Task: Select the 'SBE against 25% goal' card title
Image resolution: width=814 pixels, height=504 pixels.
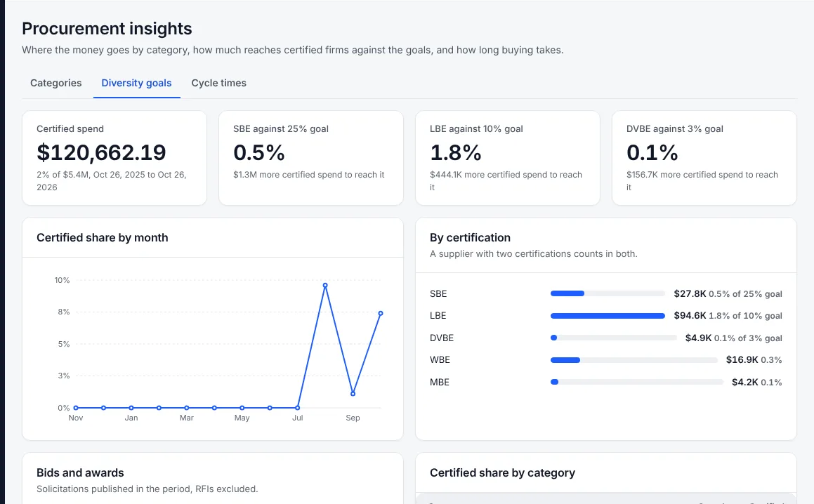Action: pyautogui.click(x=281, y=128)
